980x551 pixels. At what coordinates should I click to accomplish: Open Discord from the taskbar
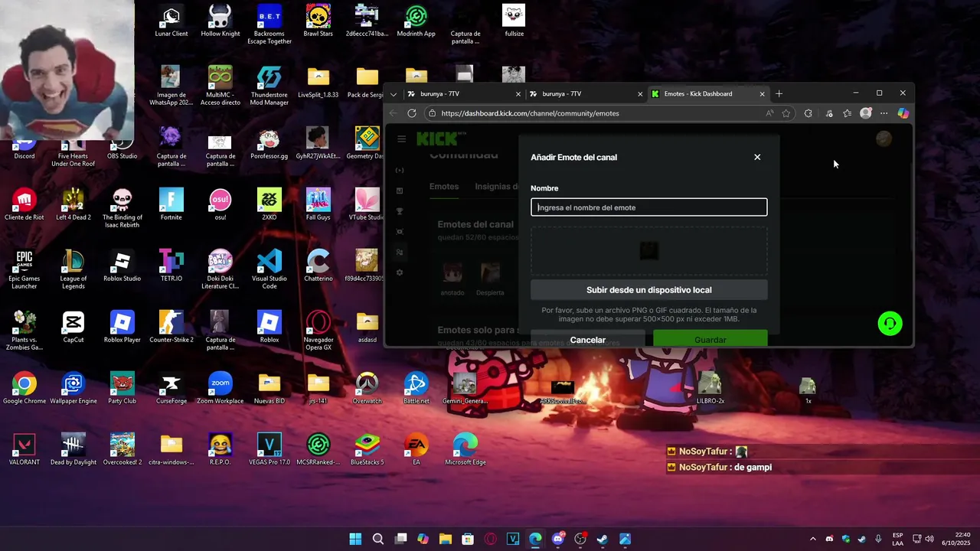557,539
